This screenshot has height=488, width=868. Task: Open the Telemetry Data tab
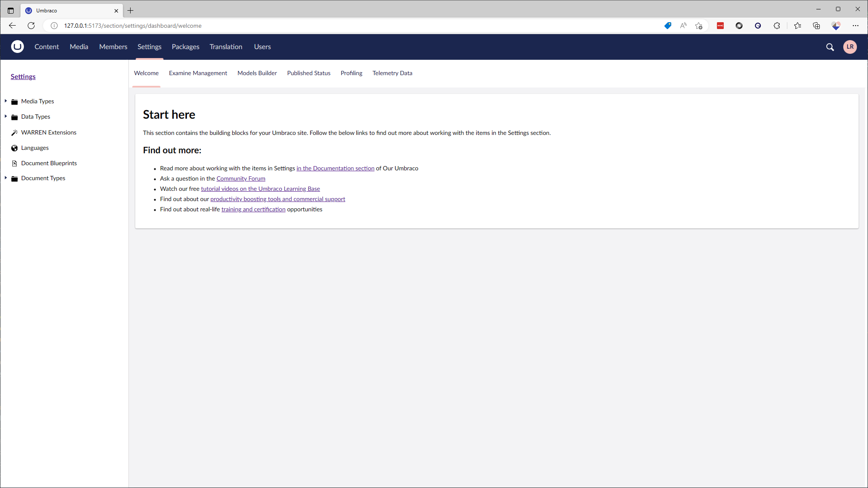(x=392, y=73)
